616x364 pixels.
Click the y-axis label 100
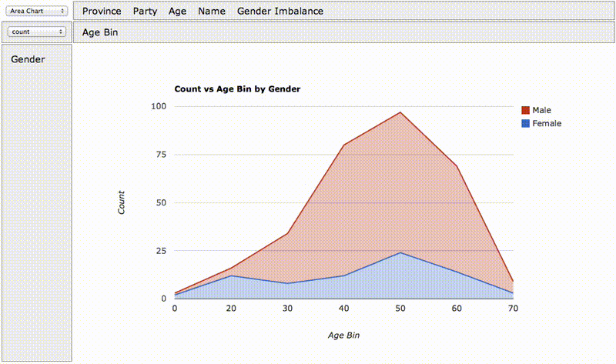click(x=159, y=106)
